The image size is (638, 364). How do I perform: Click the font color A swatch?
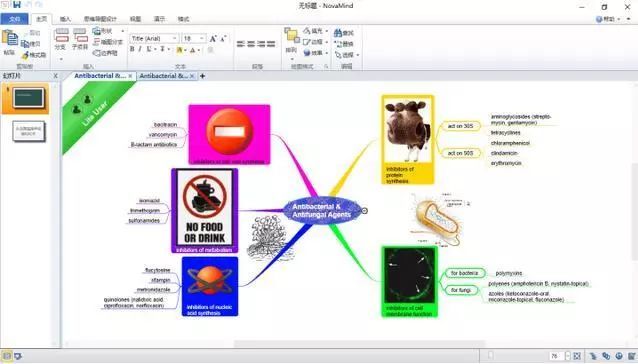(x=193, y=50)
